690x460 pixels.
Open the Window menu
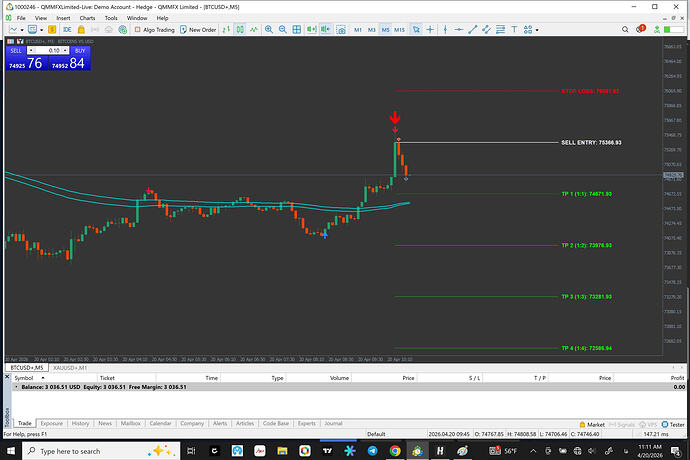pyautogui.click(x=137, y=18)
